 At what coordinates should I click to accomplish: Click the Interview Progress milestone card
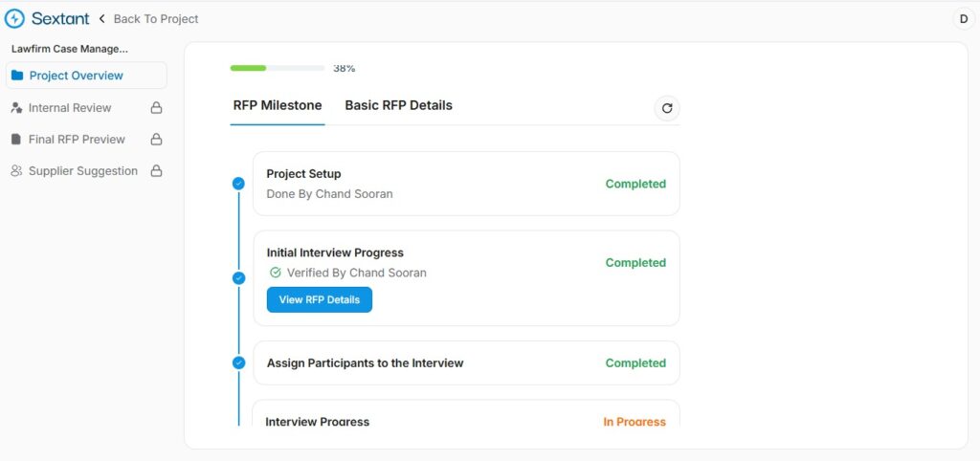[x=465, y=417]
